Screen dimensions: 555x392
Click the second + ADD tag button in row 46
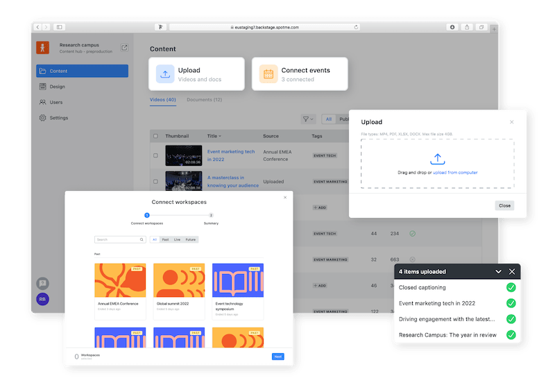(x=320, y=285)
